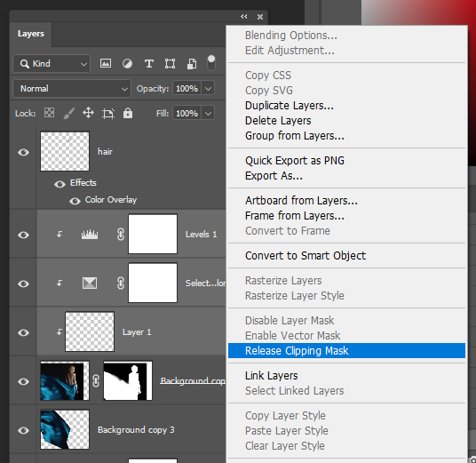Choose Group from Layers
Screen dimensions: 476x463
pos(346,136)
